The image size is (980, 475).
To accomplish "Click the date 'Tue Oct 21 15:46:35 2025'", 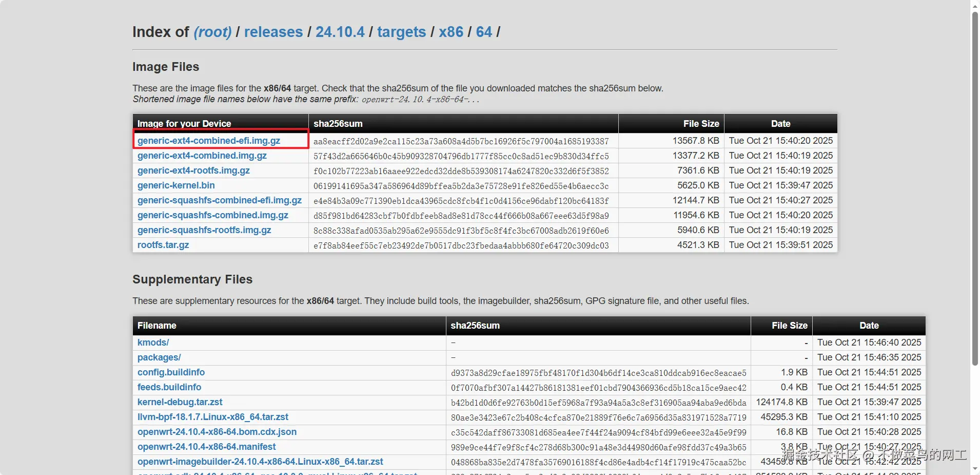I will tap(869, 357).
